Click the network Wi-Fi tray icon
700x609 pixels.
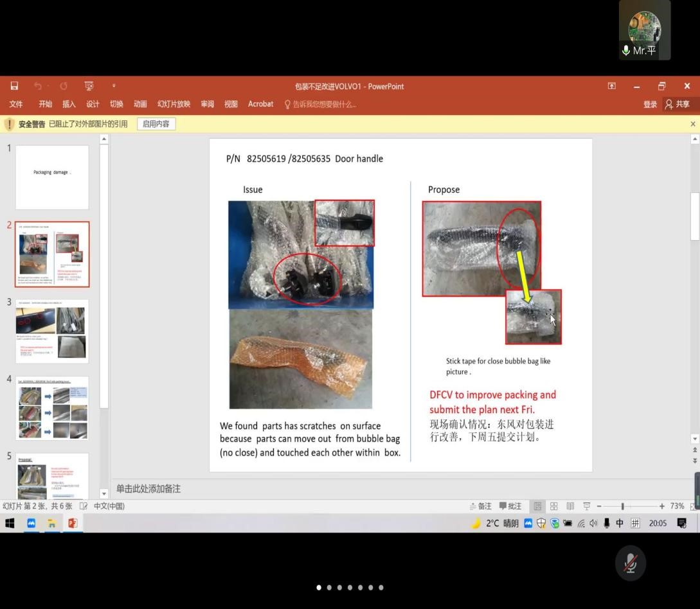tap(581, 524)
